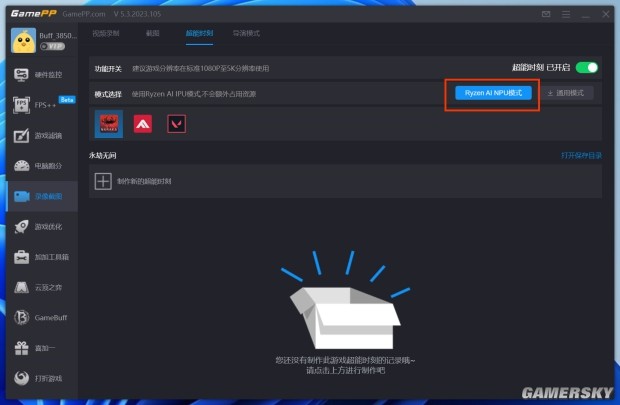This screenshot has height=405, width=620.
Task: Select the Valorant game icon
Action: point(176,124)
